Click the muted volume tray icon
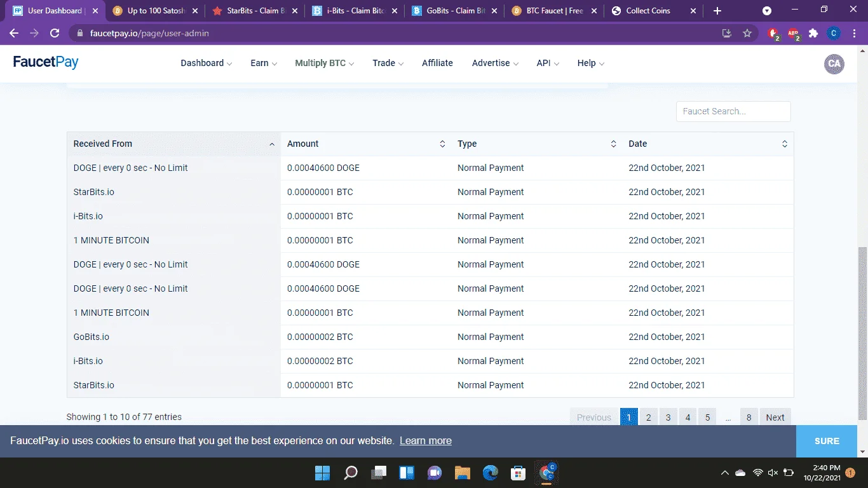Screen dimensions: 868x488 (x=773, y=473)
